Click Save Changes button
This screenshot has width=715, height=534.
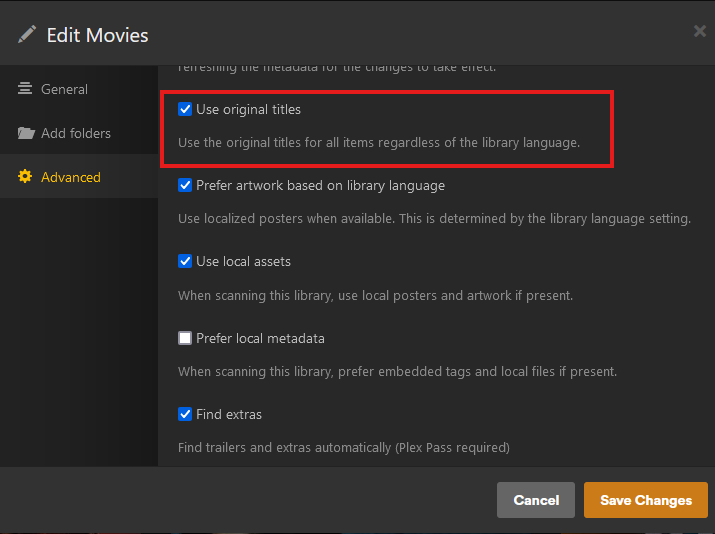645,500
